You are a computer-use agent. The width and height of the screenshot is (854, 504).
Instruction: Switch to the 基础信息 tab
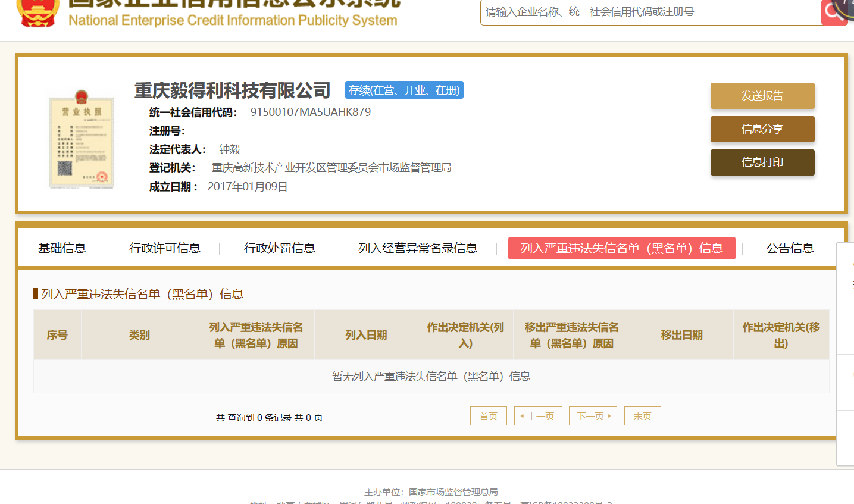click(x=62, y=248)
